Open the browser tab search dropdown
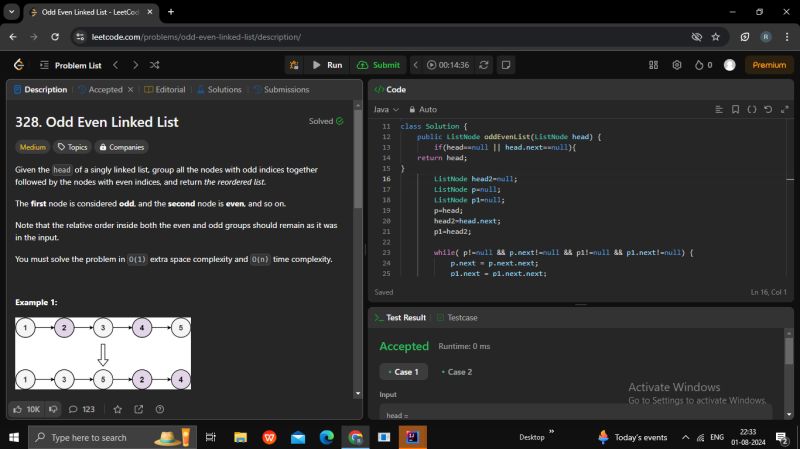Image resolution: width=800 pixels, height=449 pixels. (x=11, y=11)
